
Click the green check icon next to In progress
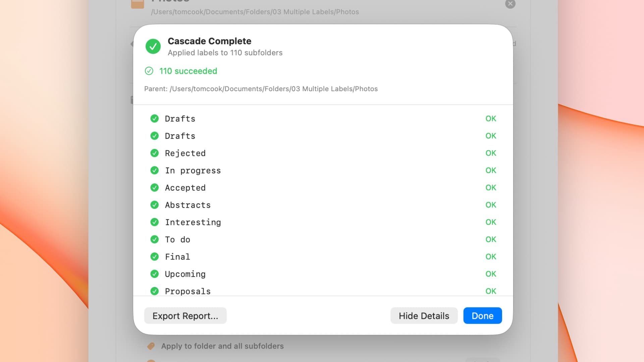155,171
